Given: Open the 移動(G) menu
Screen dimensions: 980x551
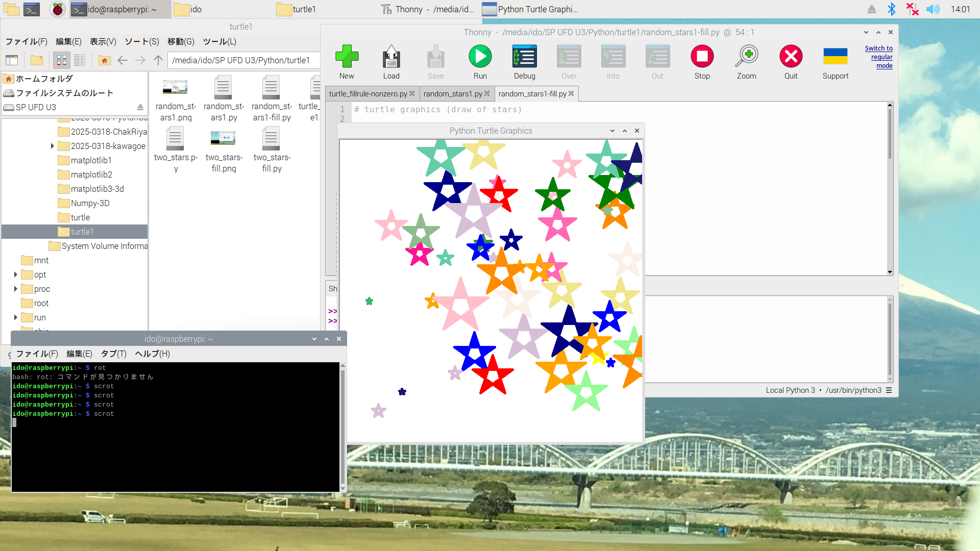Looking at the screenshot, I should [x=181, y=42].
